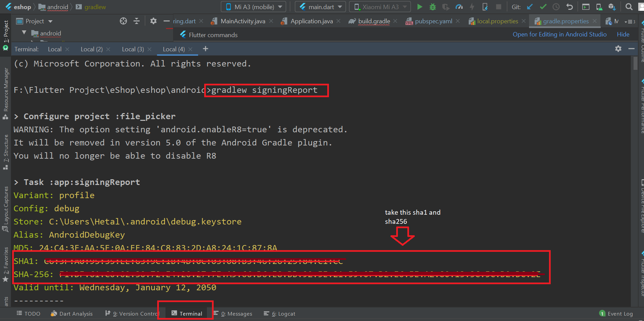Screen dimensions: 644x321
Task: Click the terminal vertical scrollbar thumb
Action: click(x=636, y=63)
